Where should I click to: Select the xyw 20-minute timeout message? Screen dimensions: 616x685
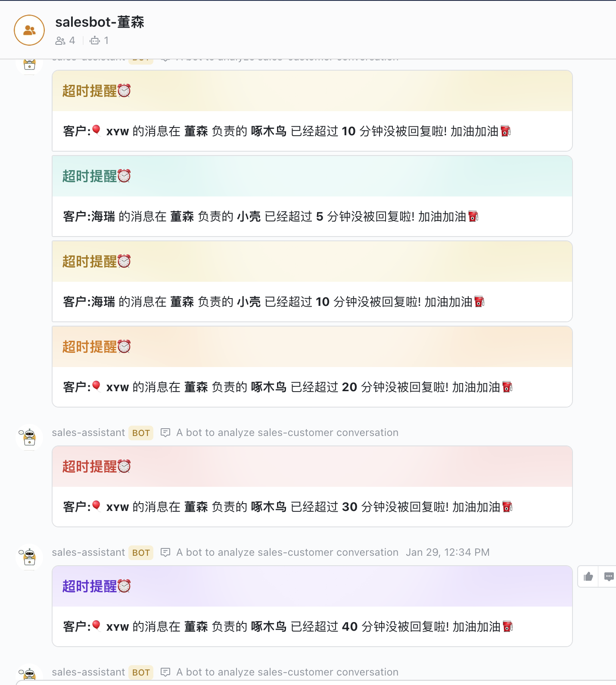click(x=287, y=387)
